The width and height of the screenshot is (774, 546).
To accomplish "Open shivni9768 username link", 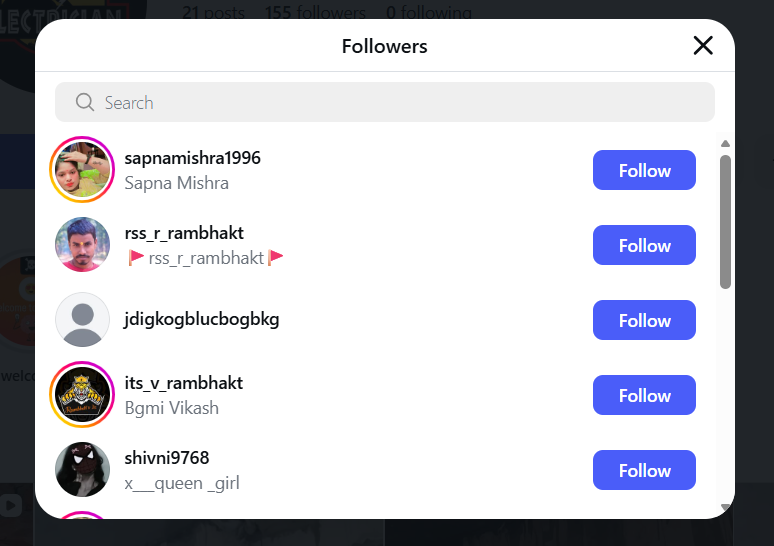I will pos(167,458).
